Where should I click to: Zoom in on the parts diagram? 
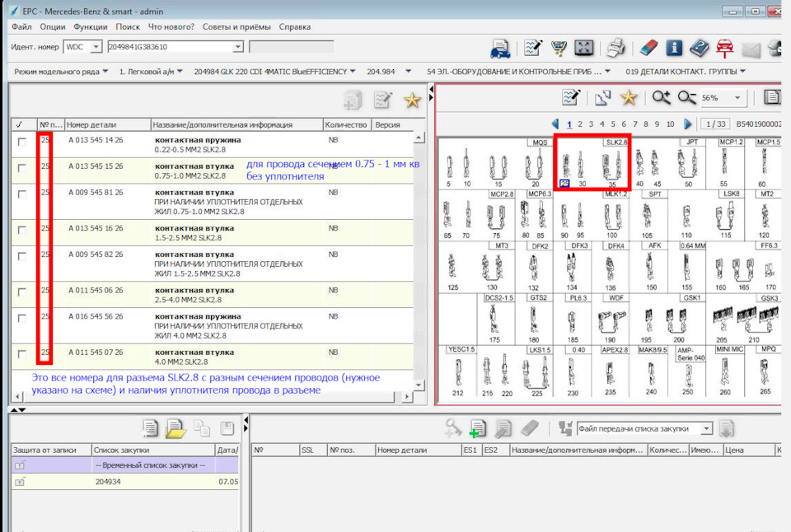tap(661, 98)
